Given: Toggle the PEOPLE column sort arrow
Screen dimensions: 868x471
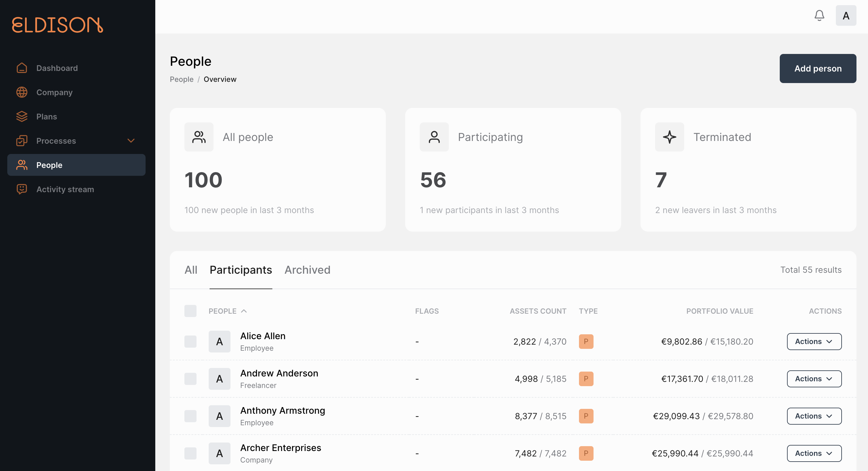Looking at the screenshot, I should pyautogui.click(x=244, y=311).
